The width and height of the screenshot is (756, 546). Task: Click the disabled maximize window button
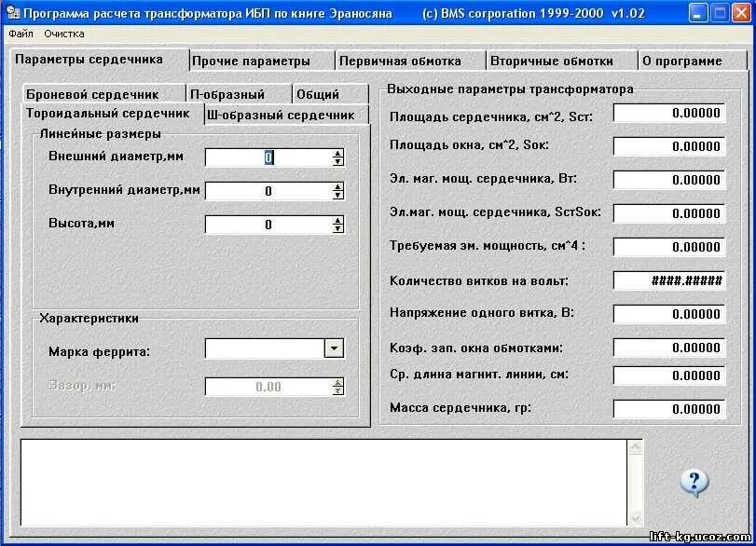coord(720,13)
